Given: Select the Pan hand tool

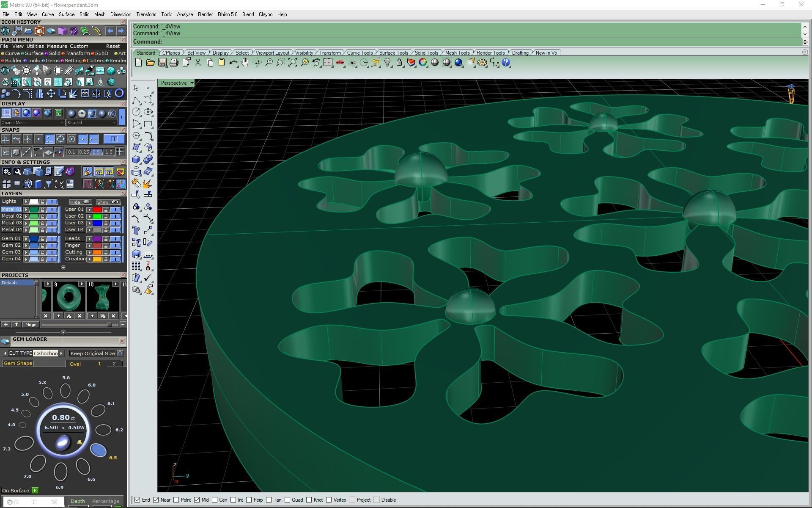Looking at the screenshot, I should tap(245, 63).
